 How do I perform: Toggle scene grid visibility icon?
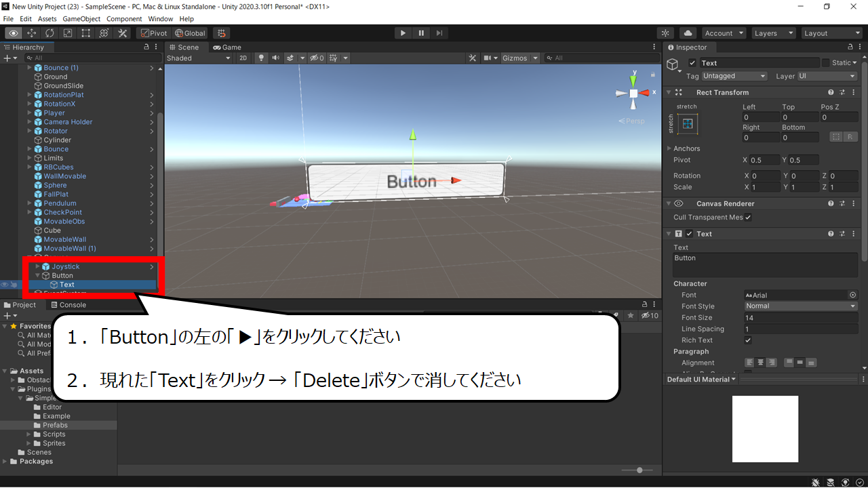point(333,58)
